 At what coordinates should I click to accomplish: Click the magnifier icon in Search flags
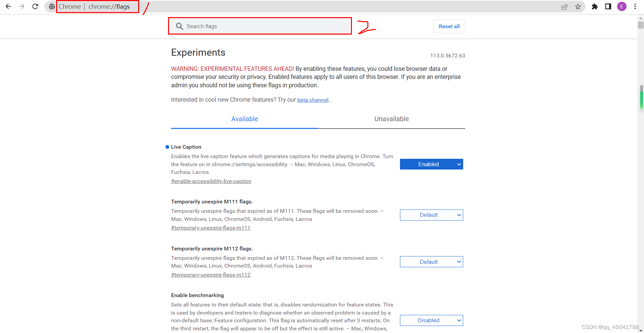(x=179, y=26)
